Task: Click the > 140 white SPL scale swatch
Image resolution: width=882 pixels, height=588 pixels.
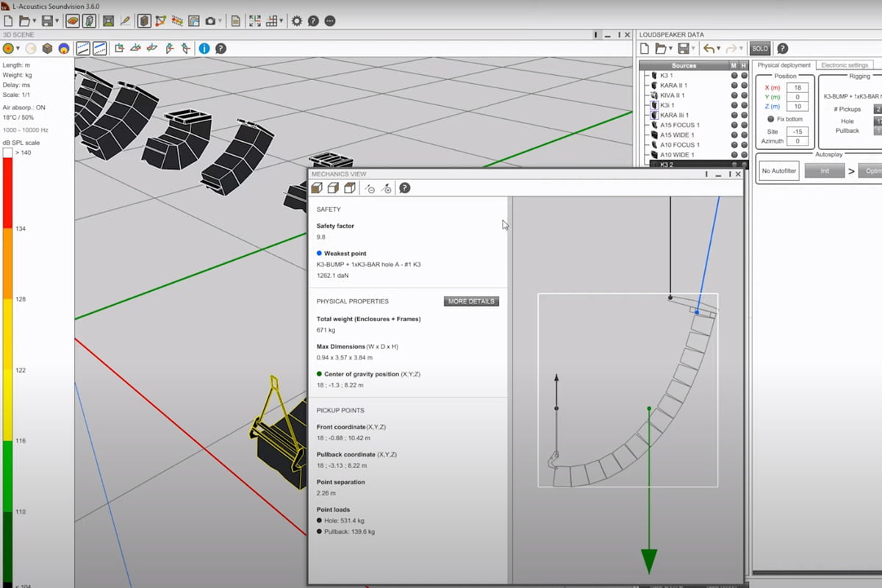Action: point(7,153)
